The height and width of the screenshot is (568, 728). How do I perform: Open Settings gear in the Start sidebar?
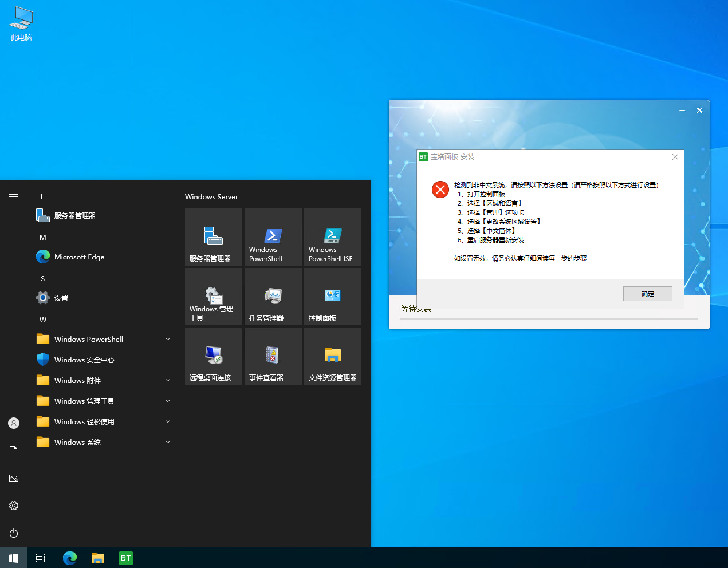[14, 506]
